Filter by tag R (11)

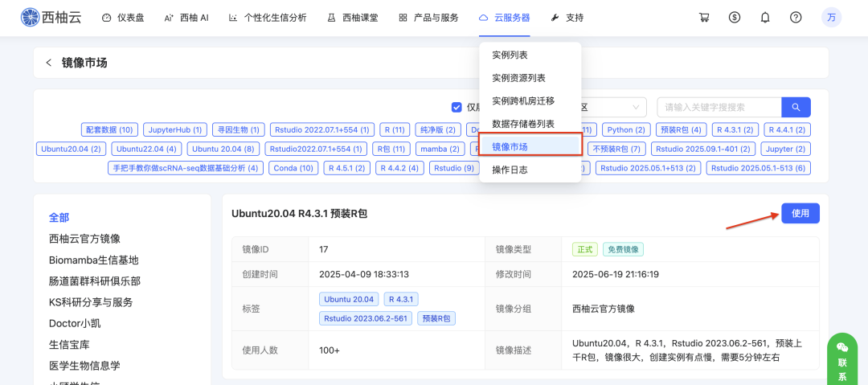[395, 129]
